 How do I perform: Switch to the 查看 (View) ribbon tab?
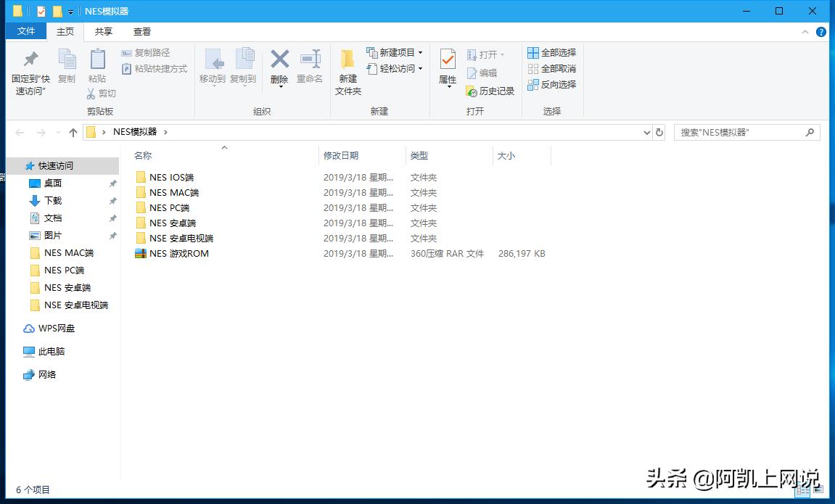(141, 31)
